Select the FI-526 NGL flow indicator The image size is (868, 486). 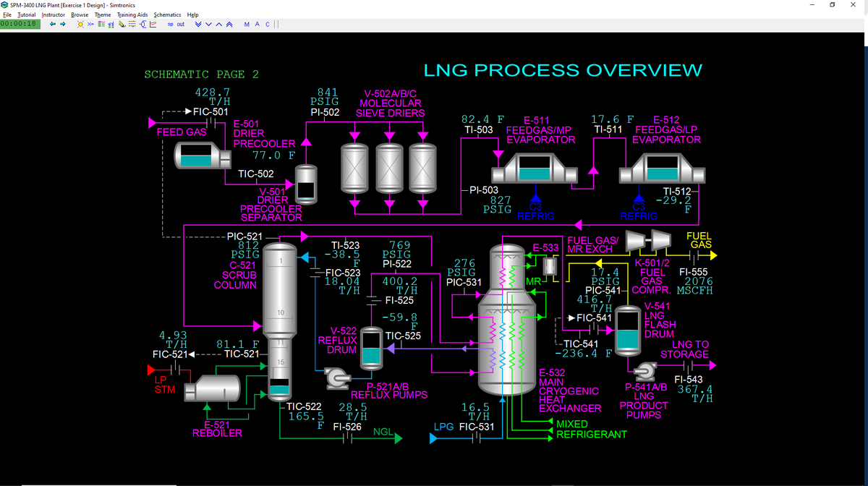(347, 427)
